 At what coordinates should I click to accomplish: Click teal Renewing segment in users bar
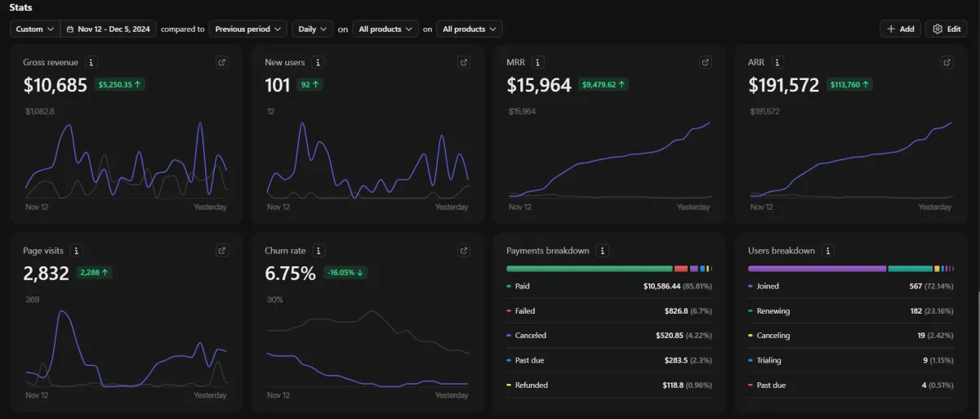pos(911,268)
